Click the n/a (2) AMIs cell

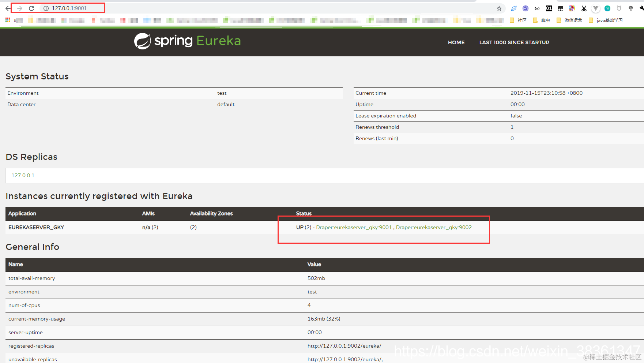point(150,227)
